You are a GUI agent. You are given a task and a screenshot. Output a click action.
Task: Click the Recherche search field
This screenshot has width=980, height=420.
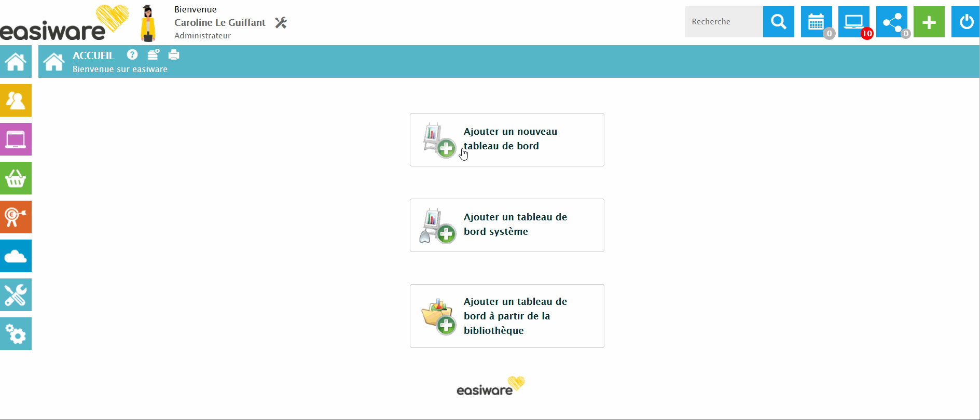(724, 22)
